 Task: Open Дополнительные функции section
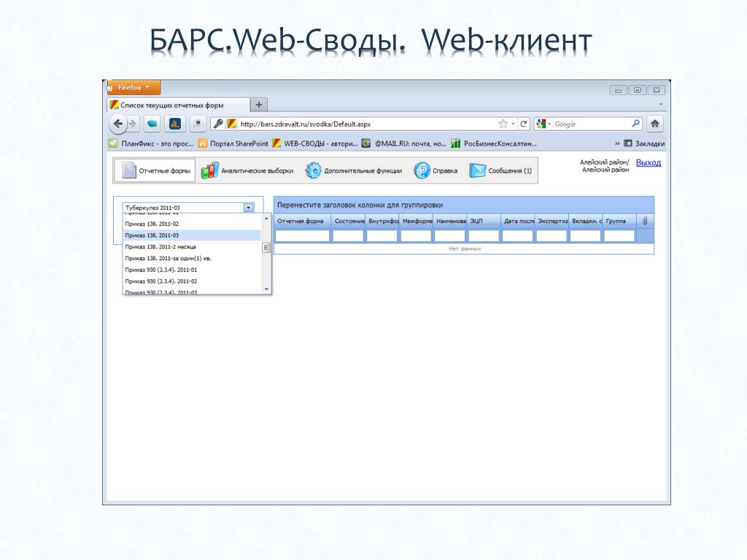[354, 171]
